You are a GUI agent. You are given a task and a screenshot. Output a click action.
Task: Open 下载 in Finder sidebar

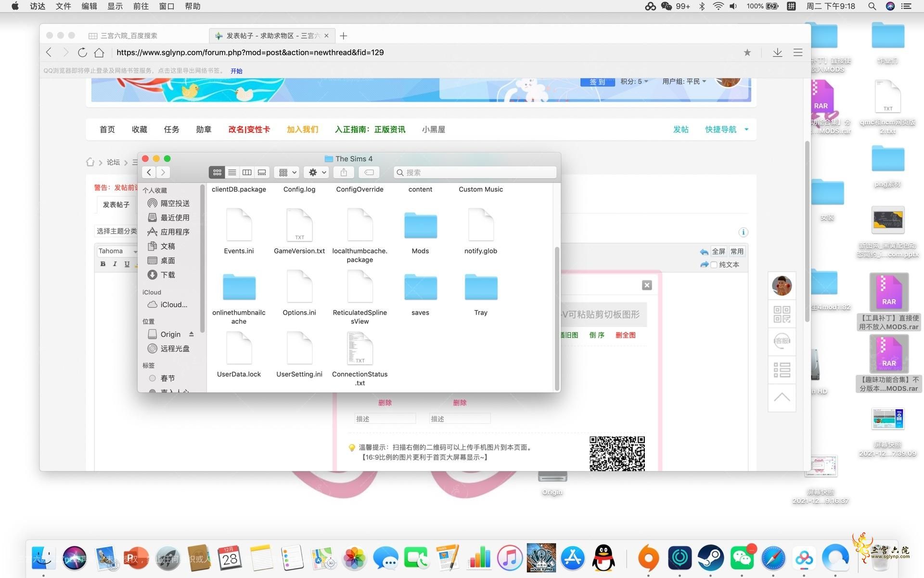pyautogui.click(x=162, y=275)
